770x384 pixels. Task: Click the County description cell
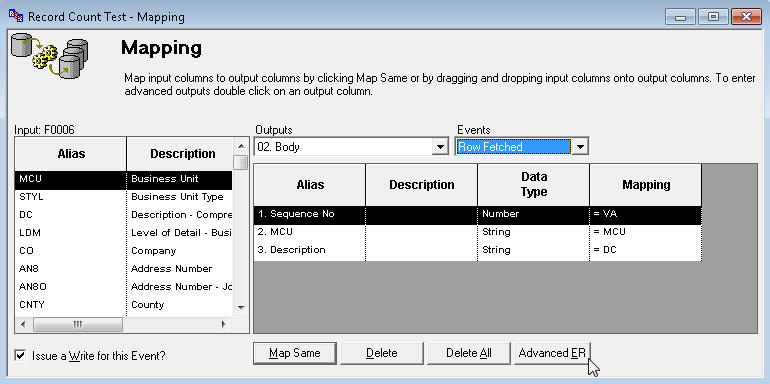180,305
